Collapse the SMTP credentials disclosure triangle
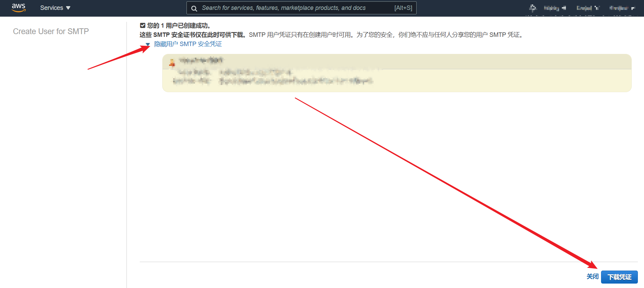This screenshot has width=644, height=288. click(148, 44)
